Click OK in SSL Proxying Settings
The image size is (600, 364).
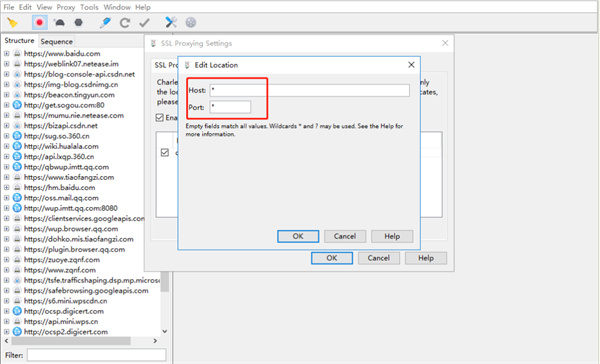(x=332, y=258)
